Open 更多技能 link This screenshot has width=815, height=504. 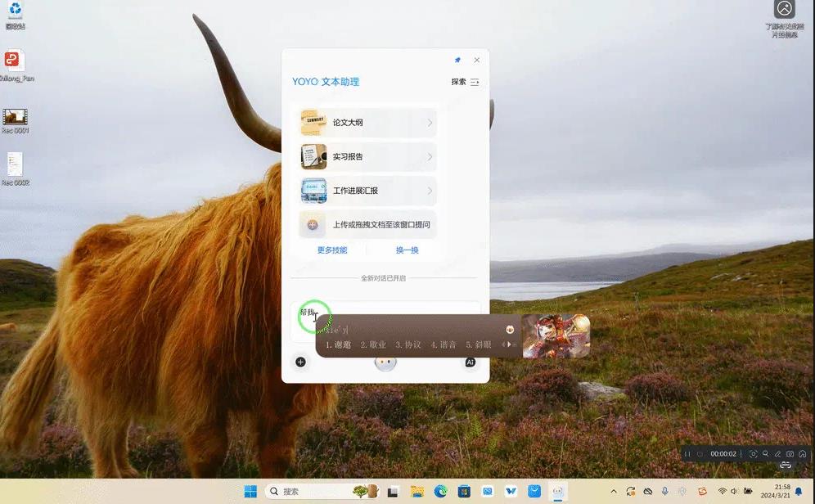coord(332,250)
